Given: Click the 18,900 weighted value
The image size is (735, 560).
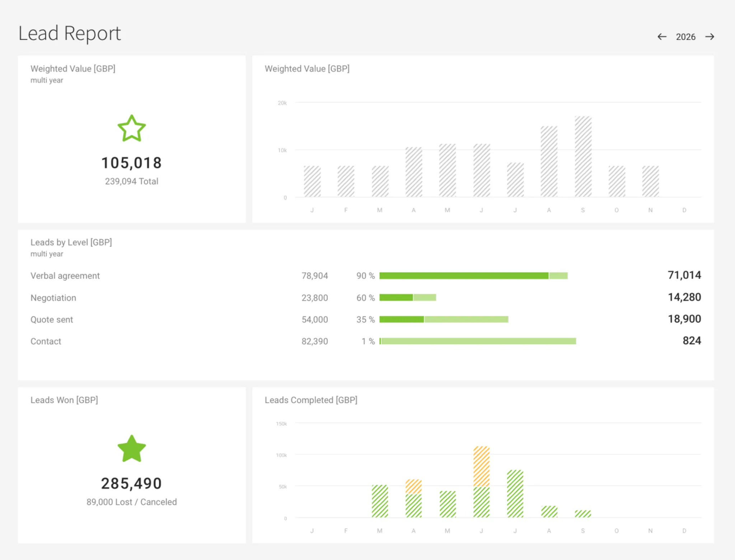Looking at the screenshot, I should click(x=684, y=319).
